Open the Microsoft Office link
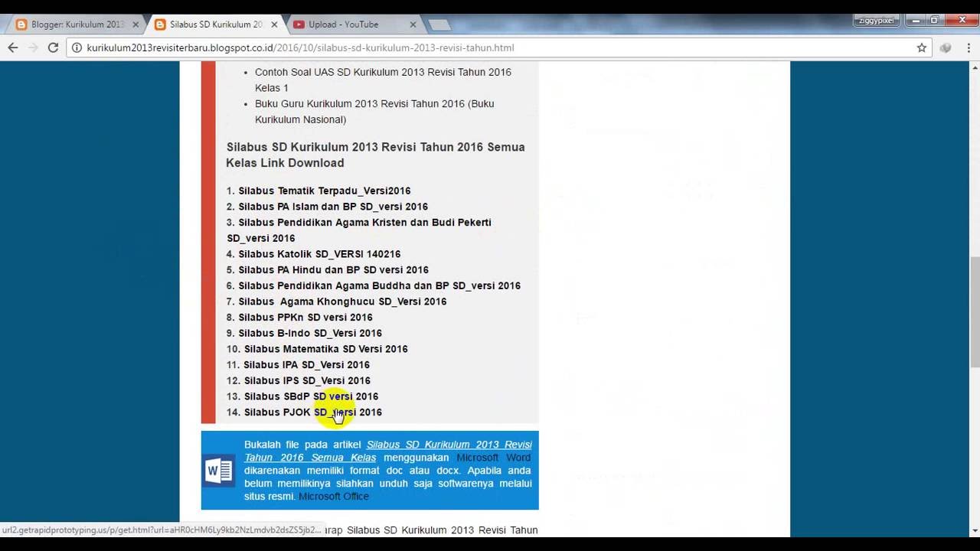 (334, 497)
